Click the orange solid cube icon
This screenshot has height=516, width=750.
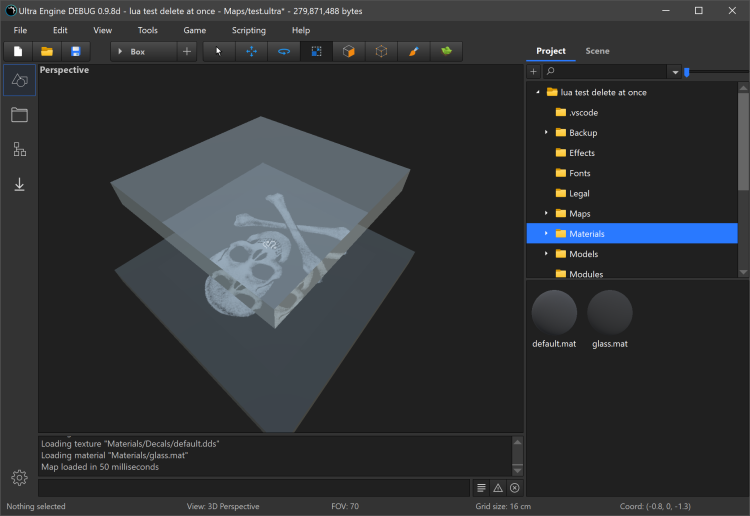click(x=348, y=51)
